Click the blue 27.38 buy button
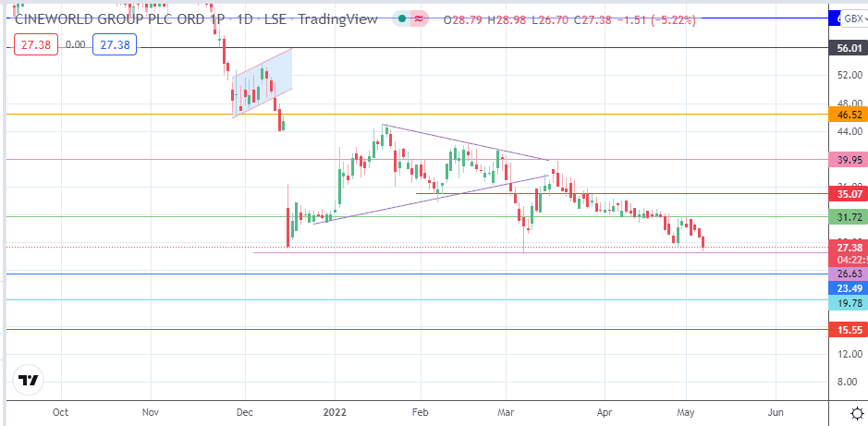Screen dimensions: 868x426 [115, 45]
